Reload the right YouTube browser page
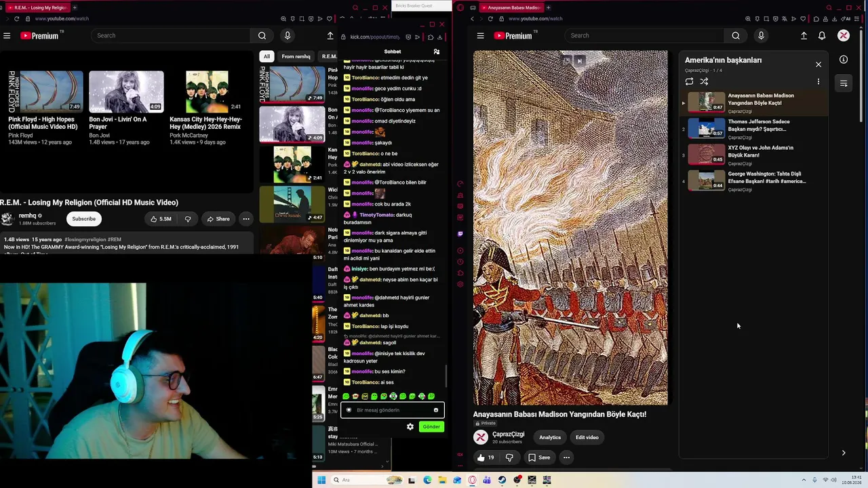 coord(490,19)
